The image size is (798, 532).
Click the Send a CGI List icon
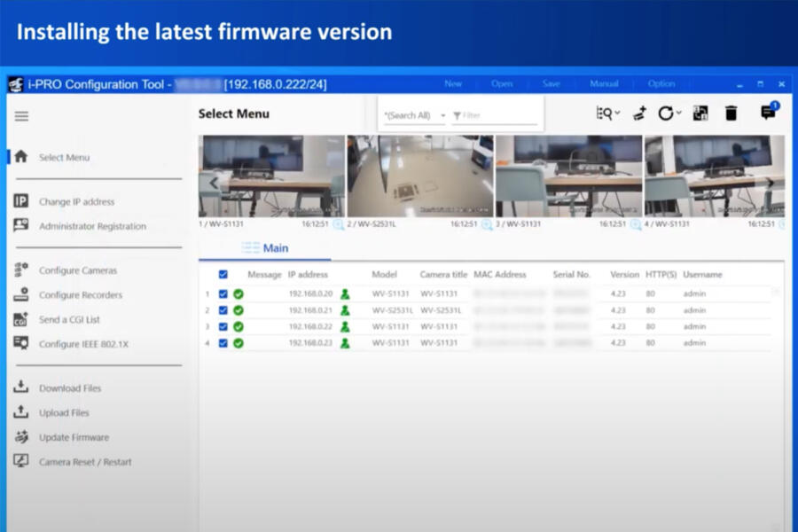(21, 319)
